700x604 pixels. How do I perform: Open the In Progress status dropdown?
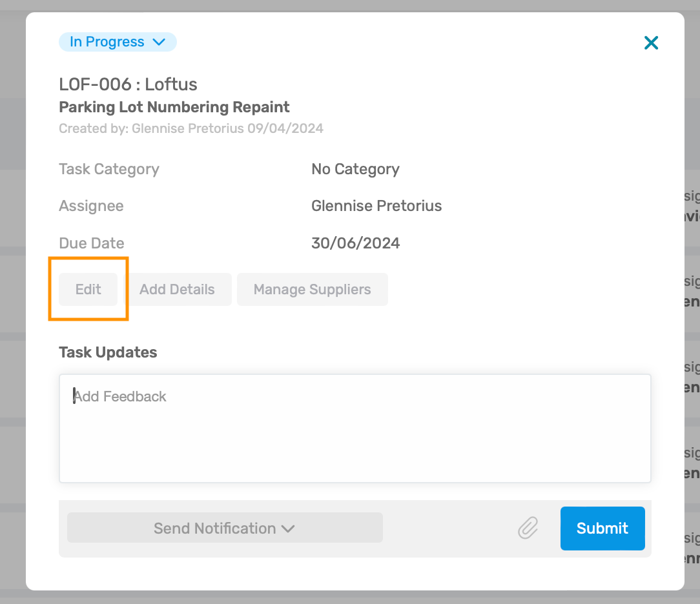pyautogui.click(x=118, y=42)
